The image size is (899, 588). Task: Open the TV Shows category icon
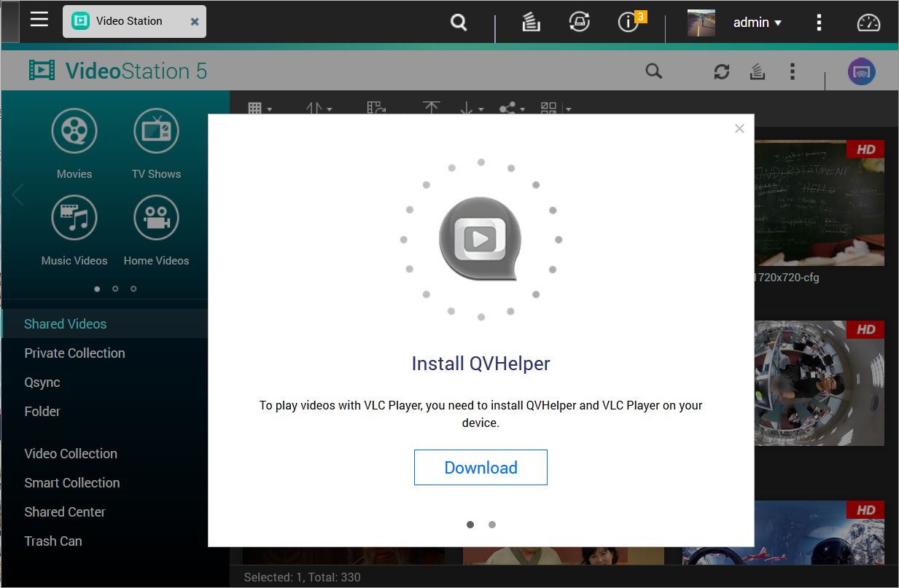coord(156,131)
